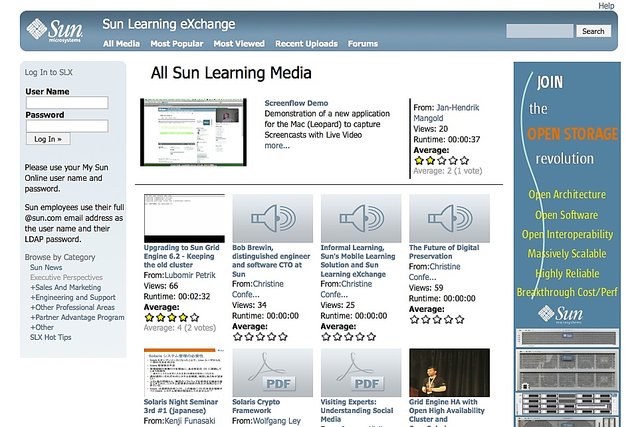Open Jan-Hendrik Mangold author link
Image resolution: width=640 pixels, height=427 pixels.
point(446,113)
